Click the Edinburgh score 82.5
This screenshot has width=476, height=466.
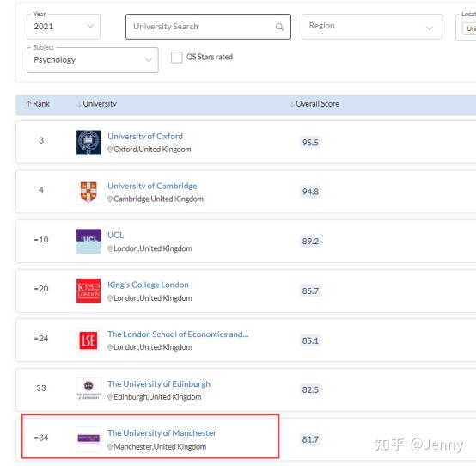click(x=310, y=389)
